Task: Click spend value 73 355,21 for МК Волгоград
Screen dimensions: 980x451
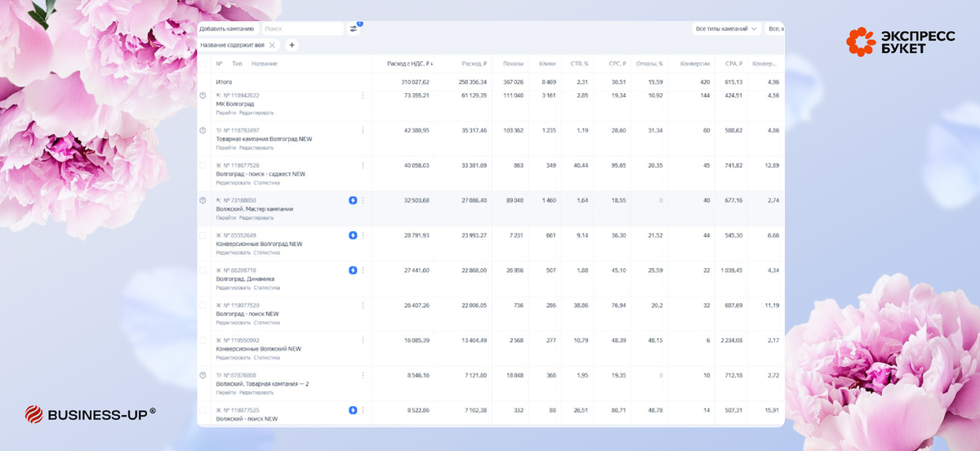Action: point(416,96)
